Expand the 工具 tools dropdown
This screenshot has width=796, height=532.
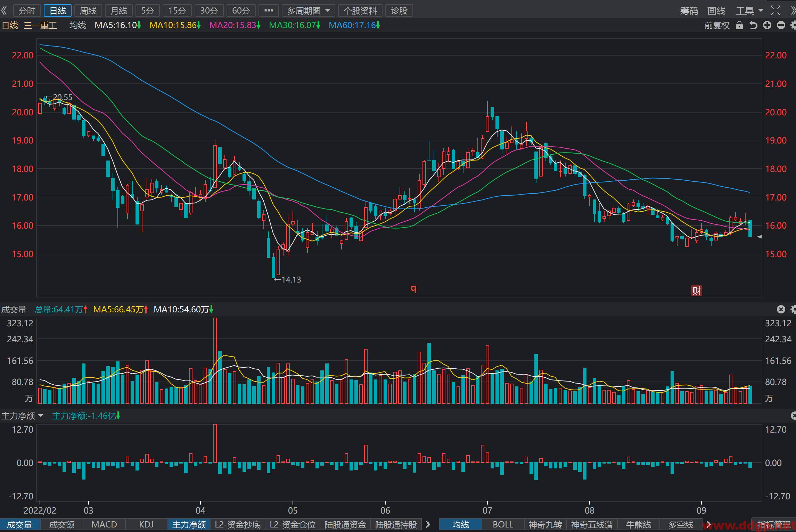click(749, 10)
